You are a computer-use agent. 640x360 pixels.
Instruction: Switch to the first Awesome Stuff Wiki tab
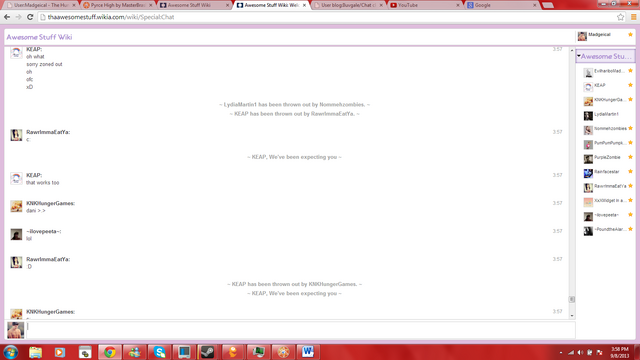pos(194,5)
